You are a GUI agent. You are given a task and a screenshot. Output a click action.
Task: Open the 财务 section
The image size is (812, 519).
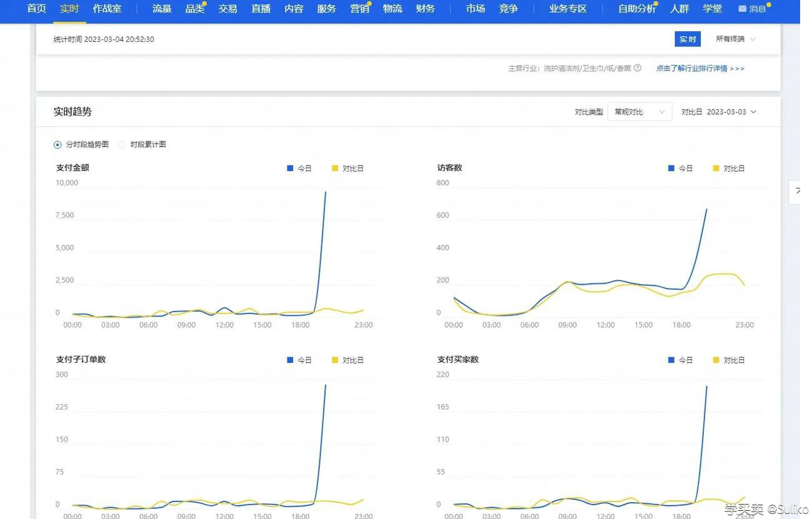pyautogui.click(x=425, y=9)
